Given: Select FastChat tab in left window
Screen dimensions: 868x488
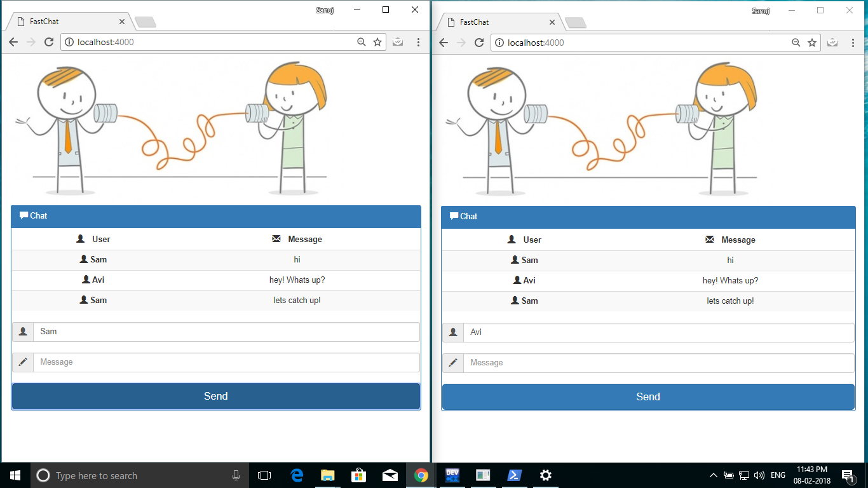Looking at the screenshot, I should pos(69,22).
